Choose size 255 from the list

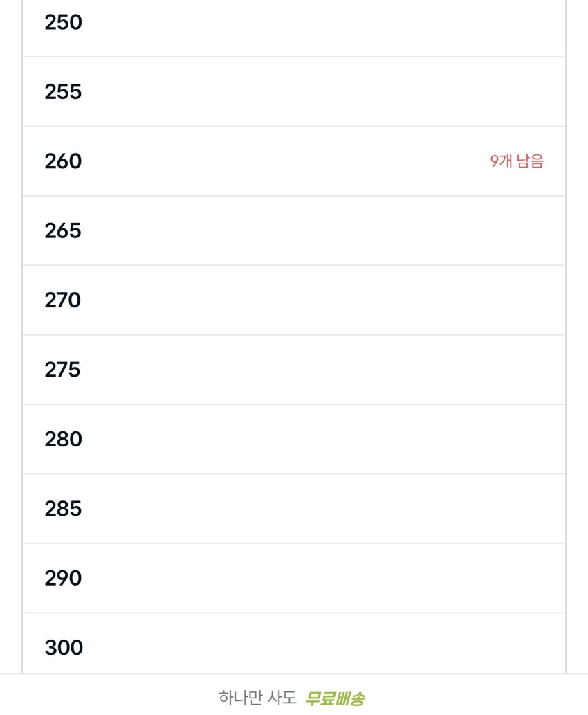click(63, 92)
